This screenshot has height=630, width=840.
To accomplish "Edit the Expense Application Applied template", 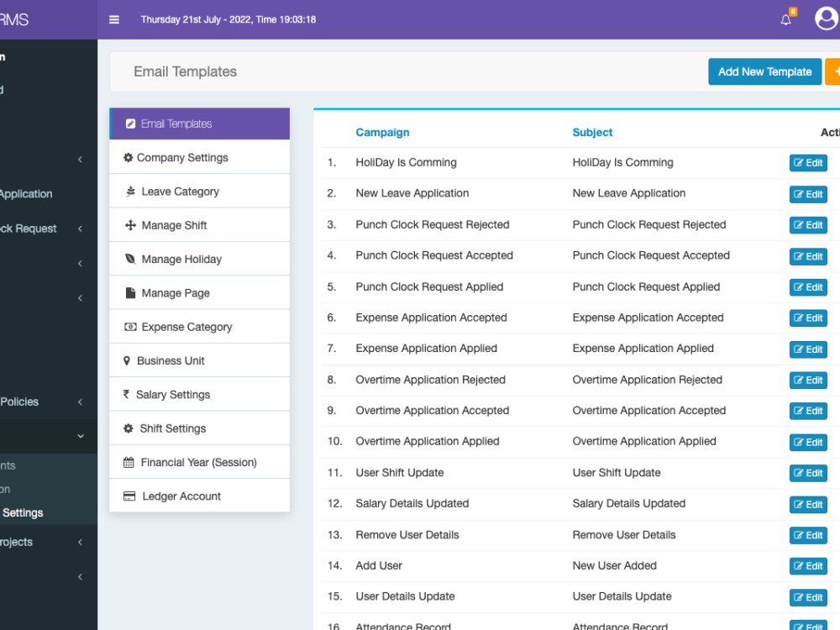I will click(808, 349).
